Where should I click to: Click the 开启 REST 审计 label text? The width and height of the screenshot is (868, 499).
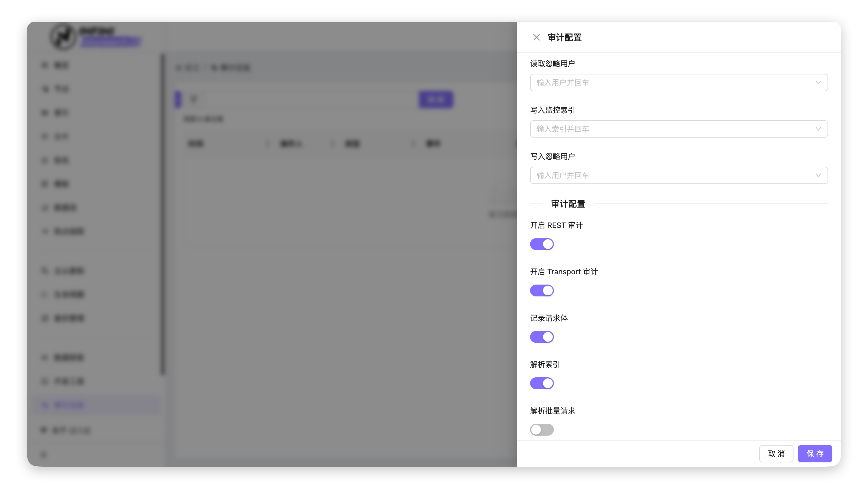click(x=556, y=225)
